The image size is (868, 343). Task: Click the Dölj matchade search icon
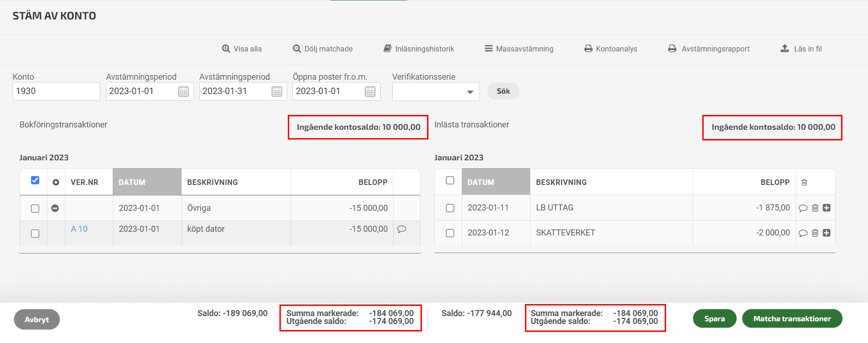coord(297,49)
